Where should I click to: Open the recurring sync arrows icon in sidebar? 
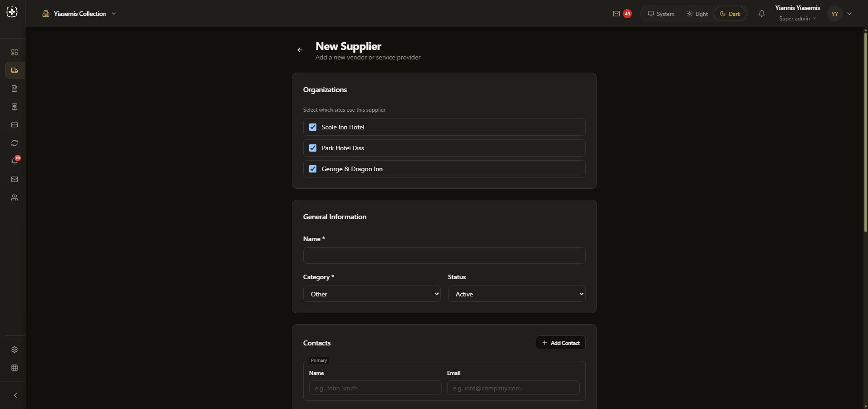tap(15, 143)
